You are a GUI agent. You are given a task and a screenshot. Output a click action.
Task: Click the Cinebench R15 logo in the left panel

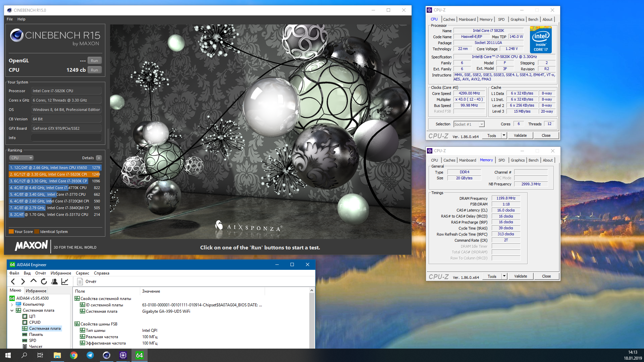(x=55, y=37)
